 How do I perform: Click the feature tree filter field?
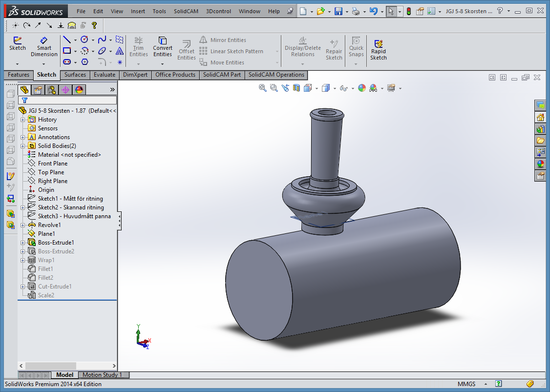point(67,100)
